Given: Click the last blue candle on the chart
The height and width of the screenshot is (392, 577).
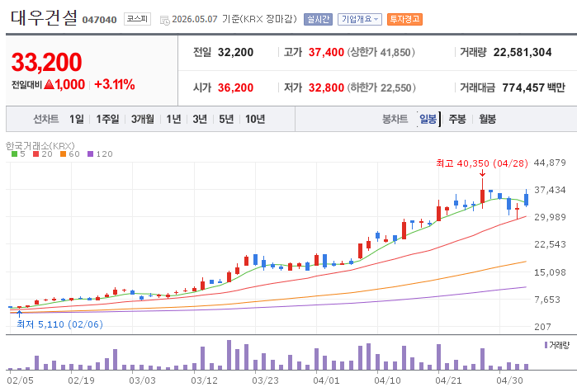Looking at the screenshot, I should pyautogui.click(x=526, y=199).
